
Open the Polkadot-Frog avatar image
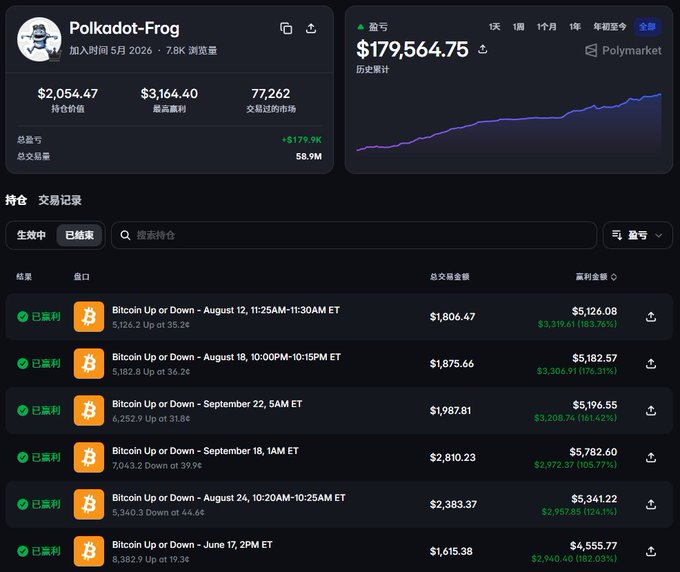pos(39,39)
